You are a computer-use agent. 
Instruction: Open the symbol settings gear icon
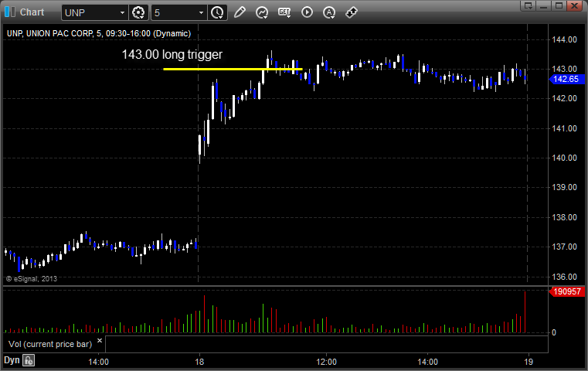point(138,12)
